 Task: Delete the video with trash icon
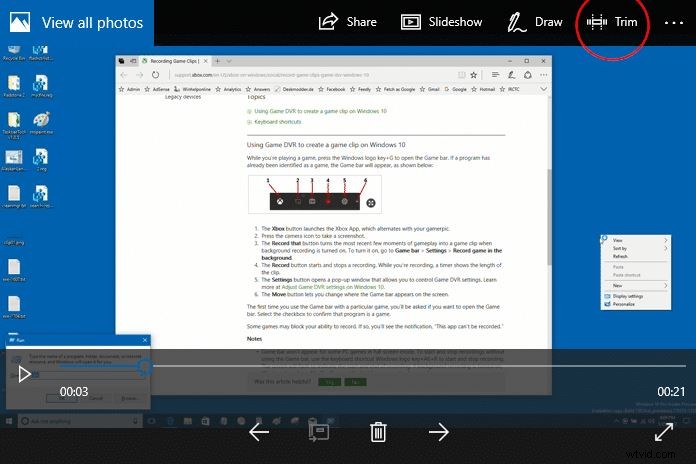[x=378, y=432]
